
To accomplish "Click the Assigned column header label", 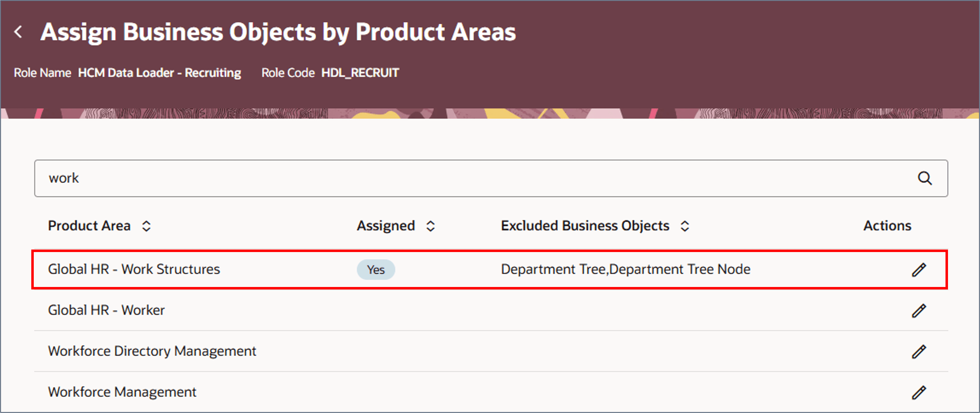I will pyautogui.click(x=385, y=226).
